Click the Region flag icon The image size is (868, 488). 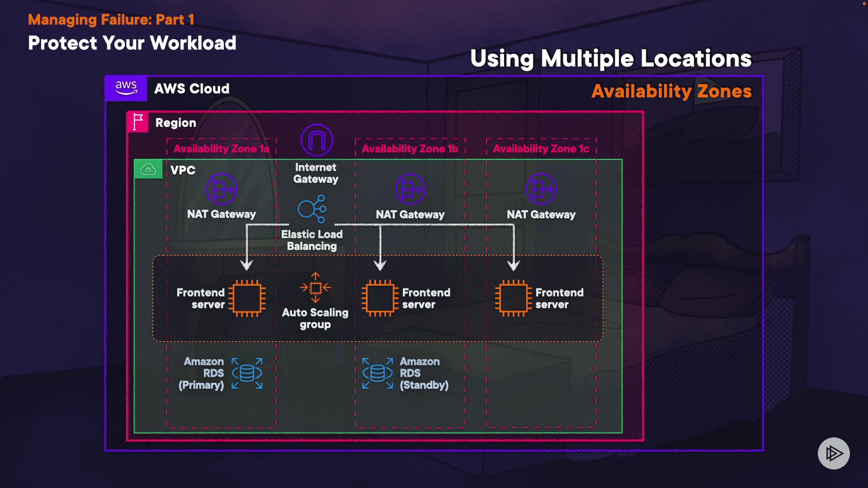[137, 122]
